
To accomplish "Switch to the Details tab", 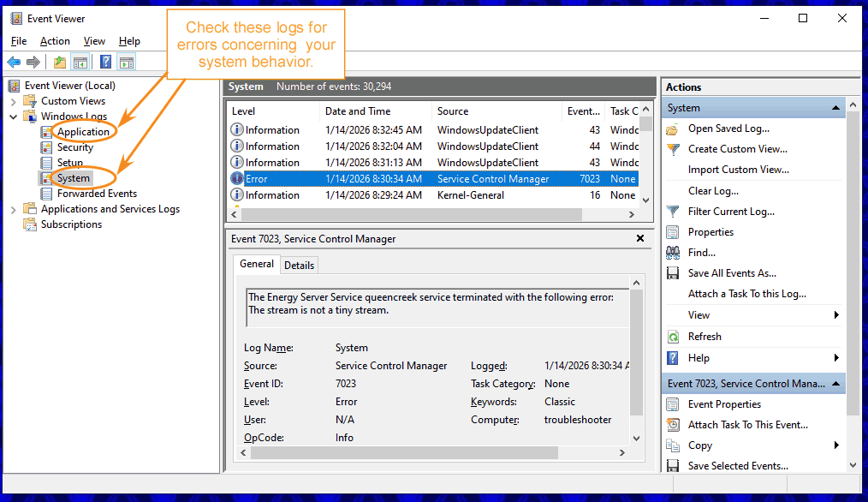I will coord(299,266).
